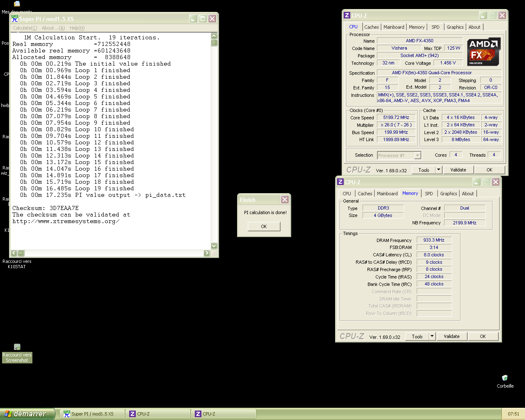The image size is (525, 420).
Task: Open Graphics tab in lower CPU-Z window
Action: click(449, 194)
